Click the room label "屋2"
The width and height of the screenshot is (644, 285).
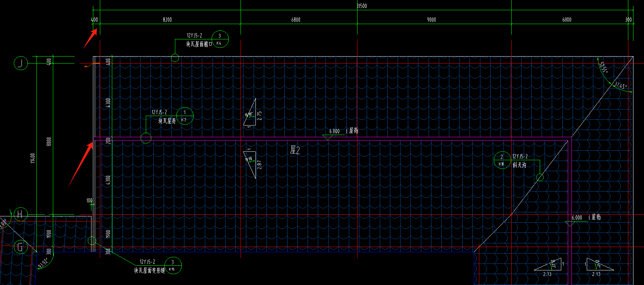coord(295,150)
